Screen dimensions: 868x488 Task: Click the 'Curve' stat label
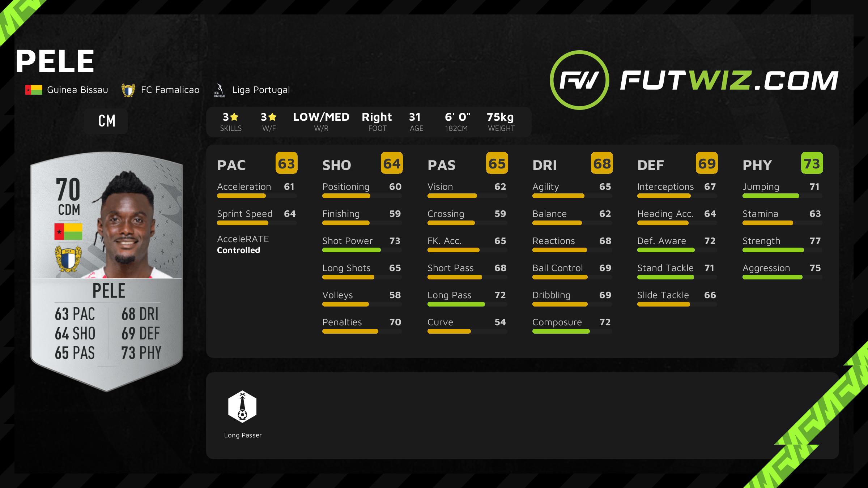(x=440, y=322)
